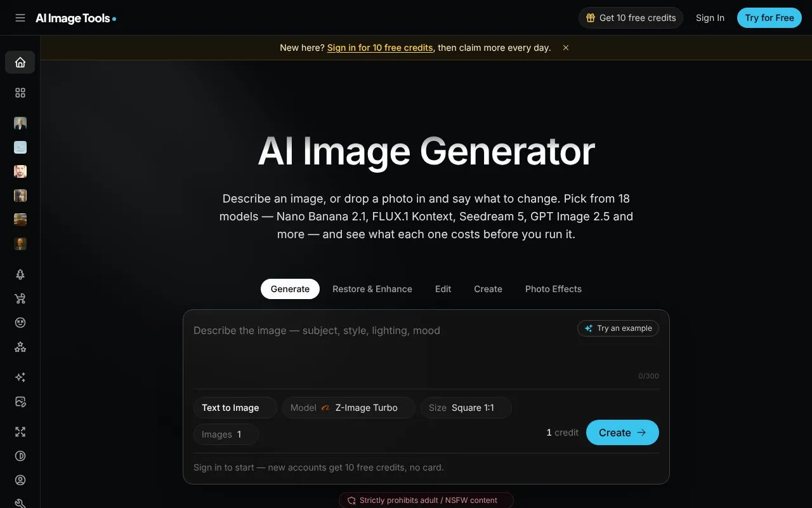Switch to the Edit tab

(x=443, y=289)
